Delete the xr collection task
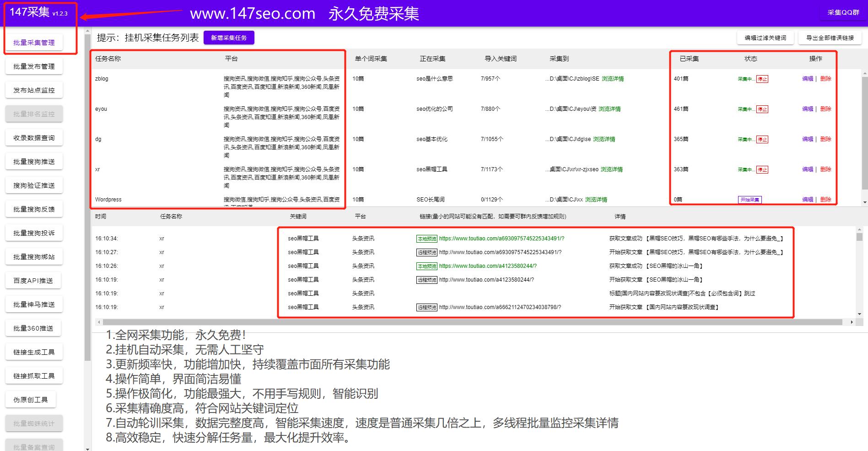868x451 pixels. point(825,169)
